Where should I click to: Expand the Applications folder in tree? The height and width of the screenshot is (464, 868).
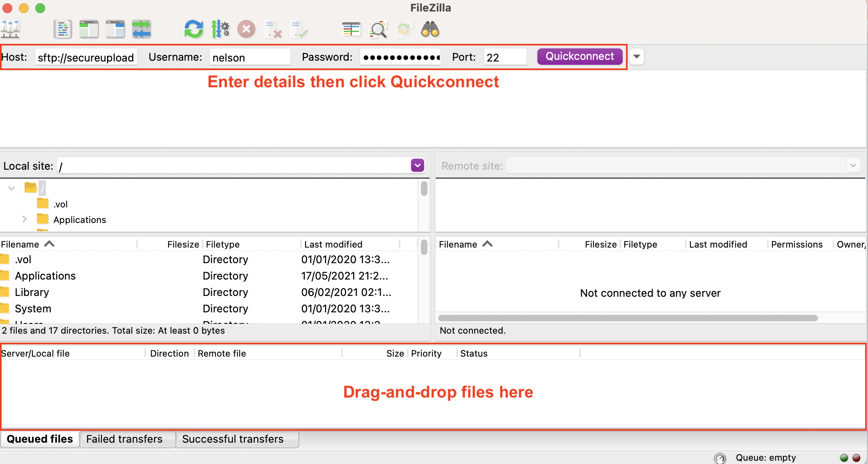coord(25,219)
